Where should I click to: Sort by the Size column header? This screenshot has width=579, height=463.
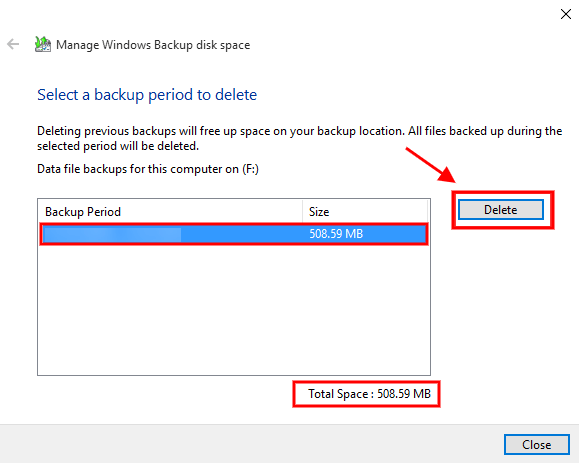click(x=365, y=212)
